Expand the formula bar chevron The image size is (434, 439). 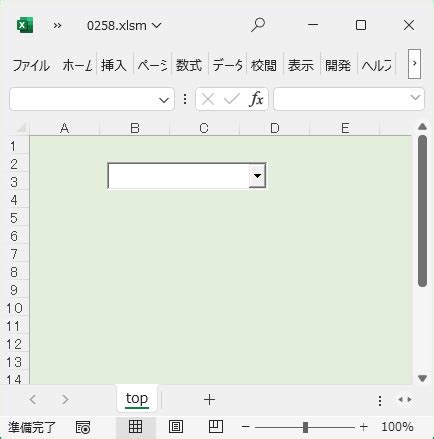415,98
